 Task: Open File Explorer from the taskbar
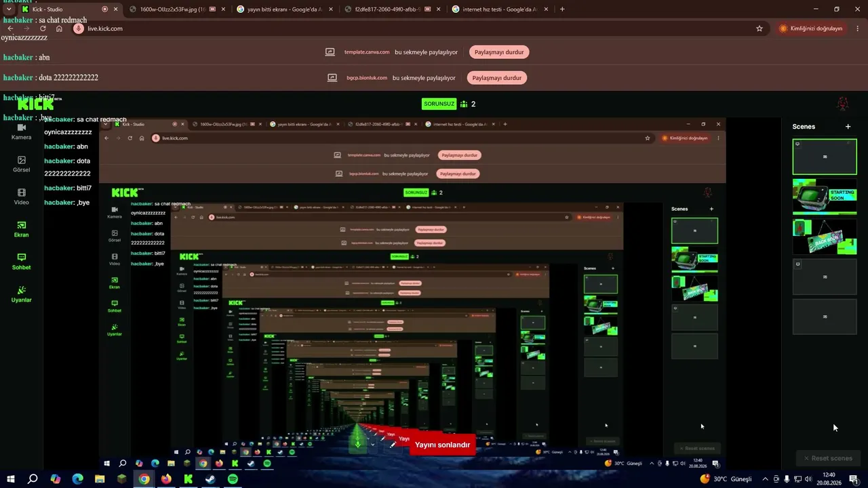(100, 479)
